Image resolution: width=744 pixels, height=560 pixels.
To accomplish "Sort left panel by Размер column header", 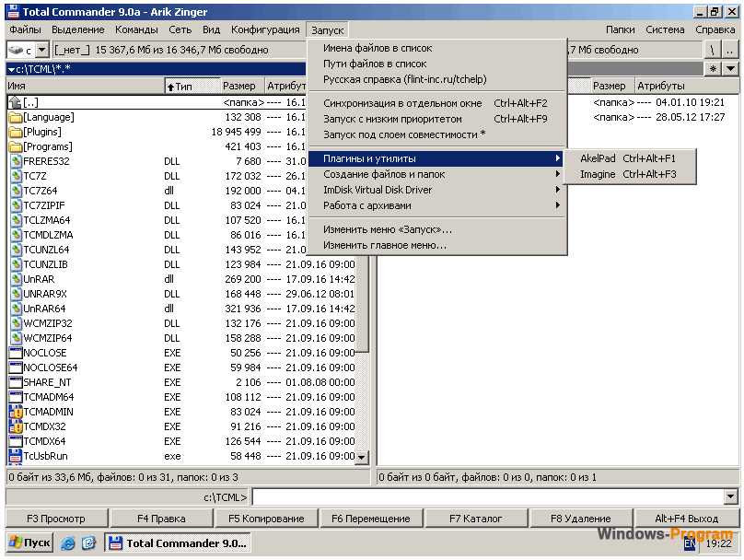I will coord(241,86).
